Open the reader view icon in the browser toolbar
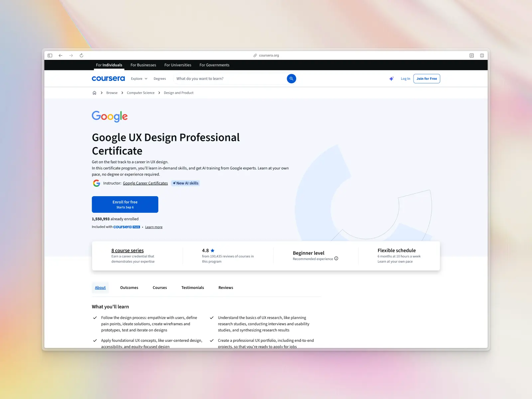 click(x=471, y=56)
